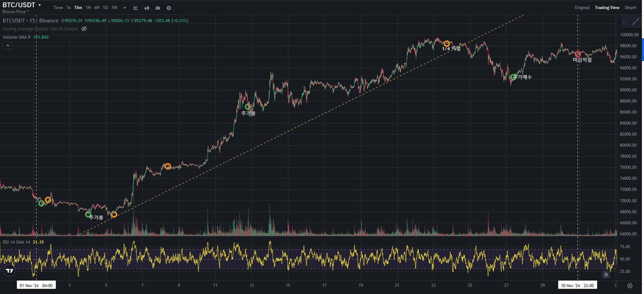Click the RSI 25.00 scale label
The width and height of the screenshot is (644, 294).
[x=625, y=272]
